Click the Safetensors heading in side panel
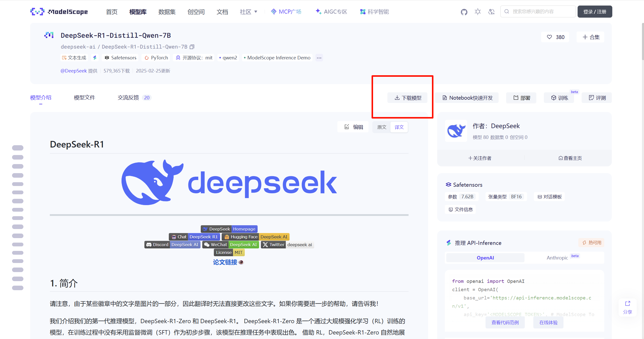This screenshot has height=339, width=644. point(464,185)
